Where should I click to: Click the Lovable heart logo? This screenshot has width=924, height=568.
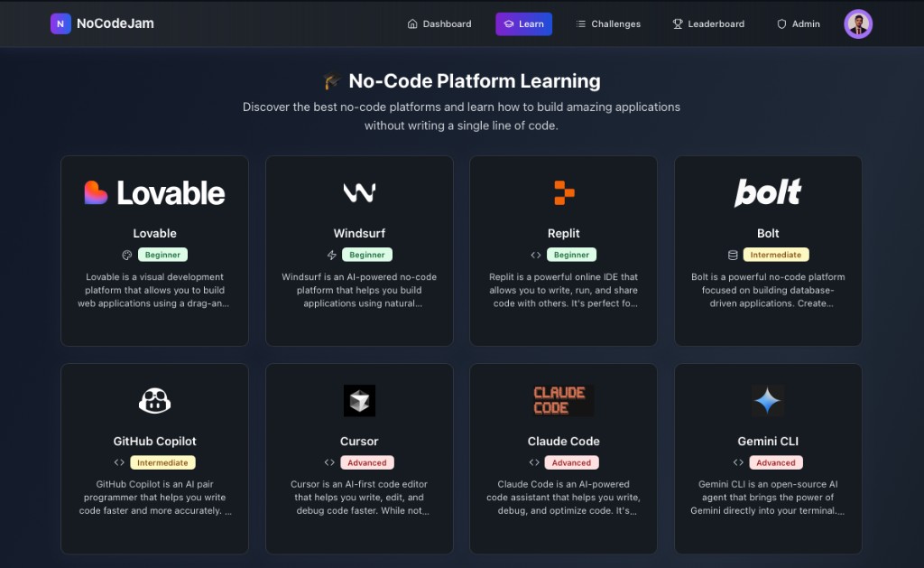tap(96, 192)
